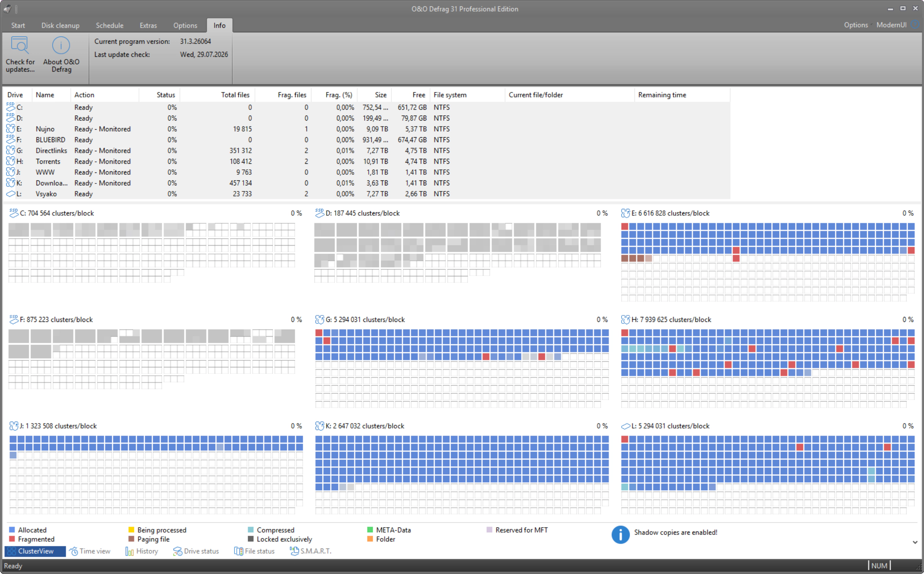Open the Start ribbon tab
The width and height of the screenshot is (924, 574).
coord(18,25)
